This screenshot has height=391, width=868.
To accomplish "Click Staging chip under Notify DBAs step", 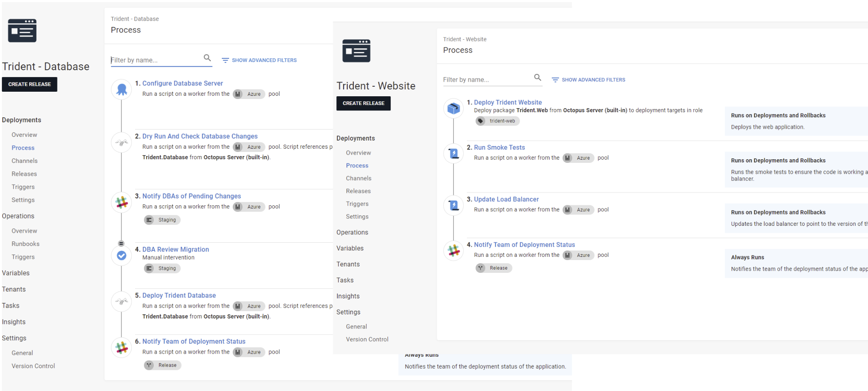I will [162, 220].
